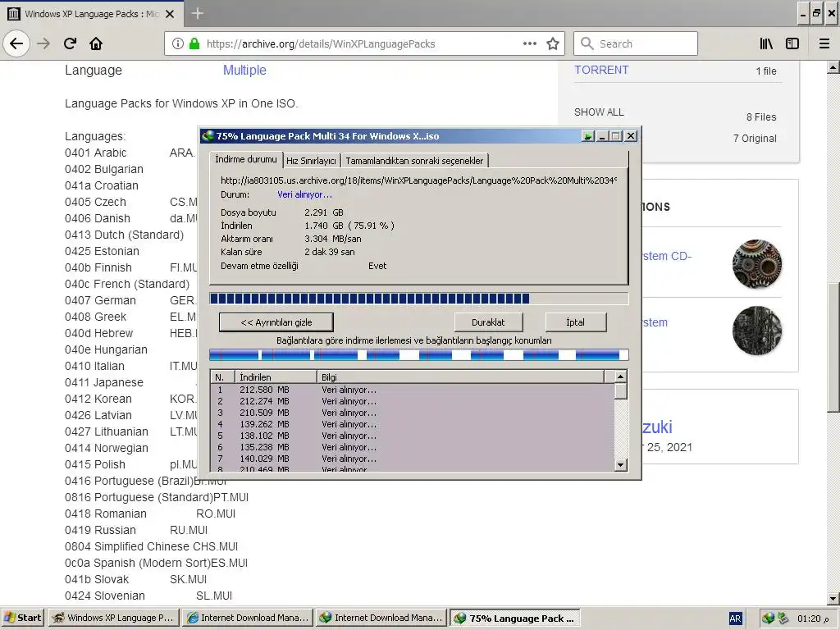Click the connection list scroll down arrow
The image size is (840, 630).
pyautogui.click(x=620, y=464)
